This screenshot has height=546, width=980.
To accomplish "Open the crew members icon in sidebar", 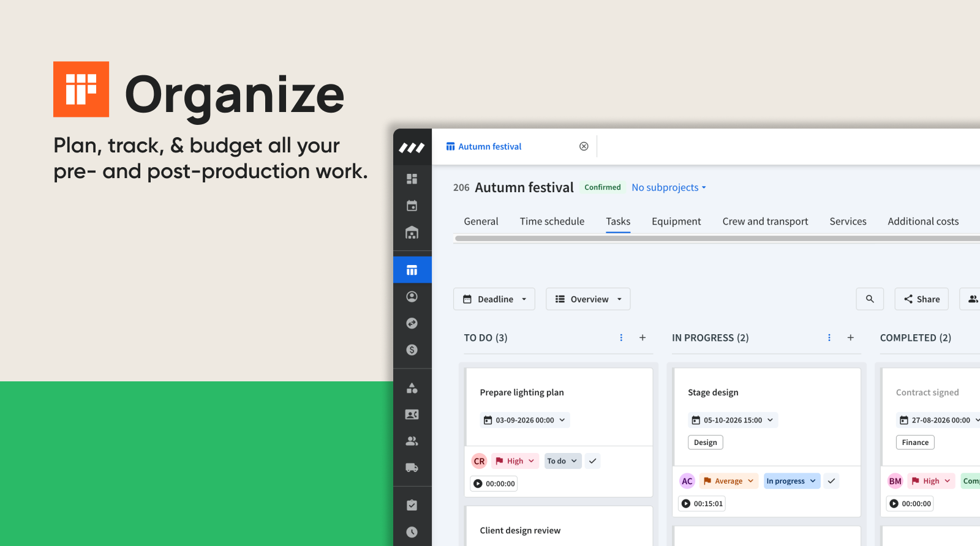I will click(412, 441).
